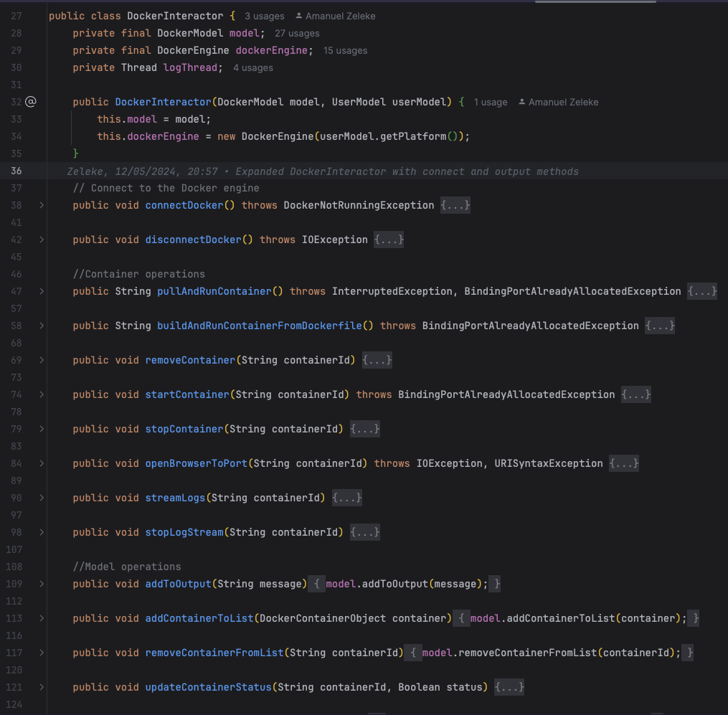Click the {...} block of streamLogs

tap(347, 497)
